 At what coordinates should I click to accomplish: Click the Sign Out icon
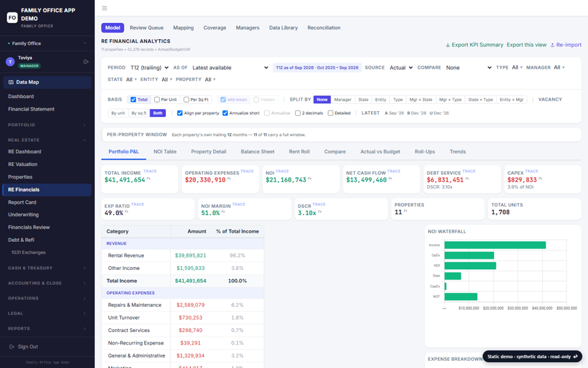tap(12, 346)
